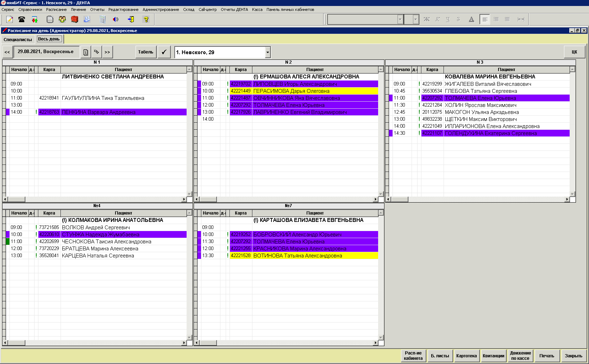This screenshot has height=364, width=589.
Task: Click the speaker sound icon
Action: coord(115,19)
